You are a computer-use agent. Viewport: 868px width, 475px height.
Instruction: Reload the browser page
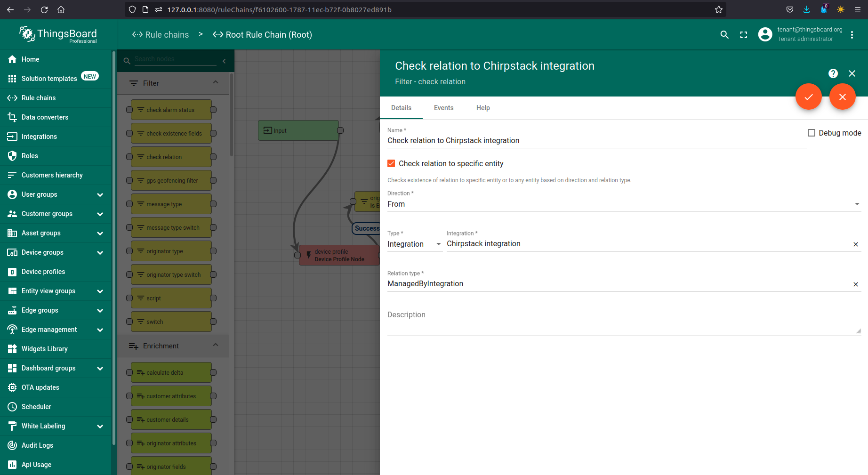click(x=44, y=9)
